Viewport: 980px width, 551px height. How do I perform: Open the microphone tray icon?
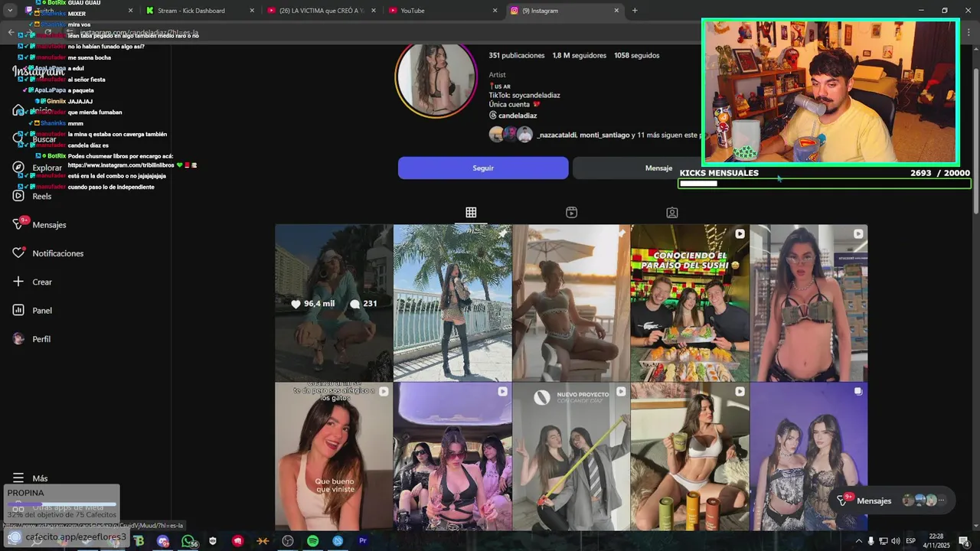click(x=871, y=541)
